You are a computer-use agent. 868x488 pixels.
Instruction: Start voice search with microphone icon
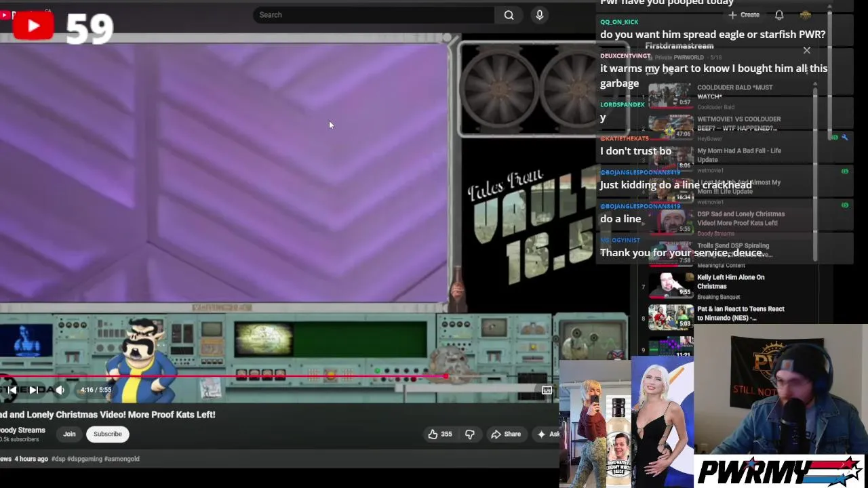pos(540,15)
